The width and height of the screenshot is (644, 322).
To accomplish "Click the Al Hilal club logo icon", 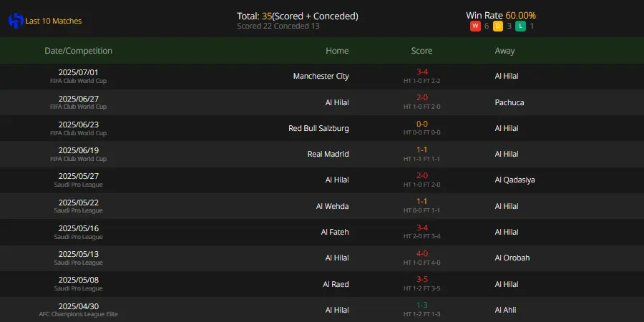I will (16, 21).
